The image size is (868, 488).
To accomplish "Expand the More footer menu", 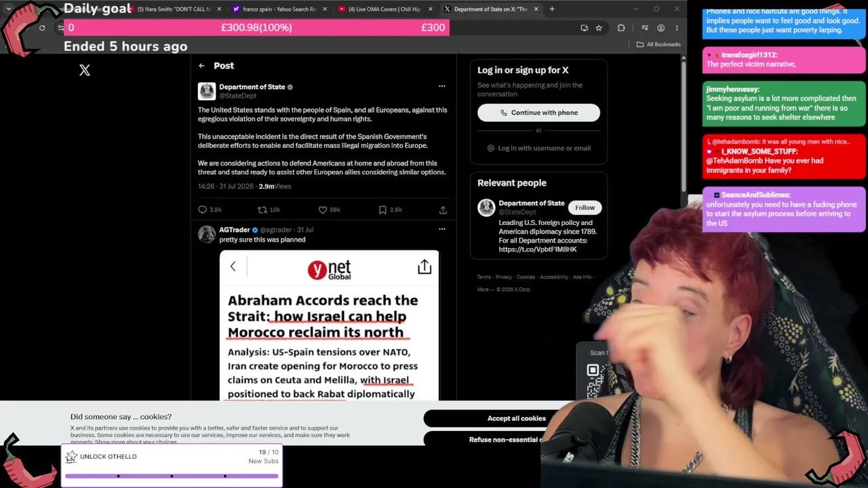I will (484, 289).
